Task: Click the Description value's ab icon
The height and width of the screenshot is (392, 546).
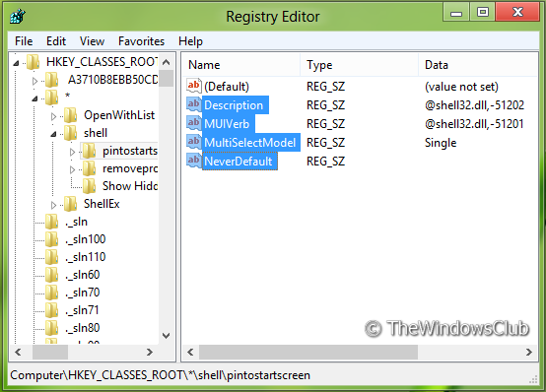Action: 194,104
